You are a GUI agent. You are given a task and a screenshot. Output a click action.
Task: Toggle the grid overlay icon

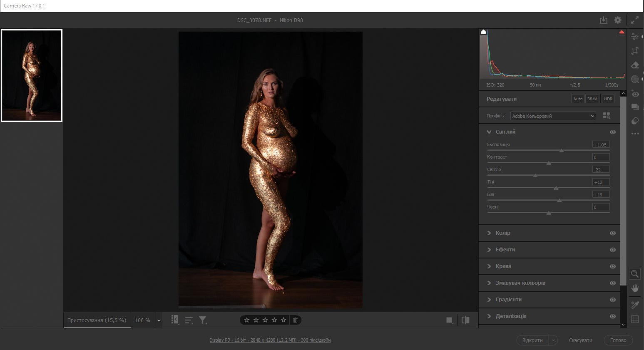[x=635, y=319]
